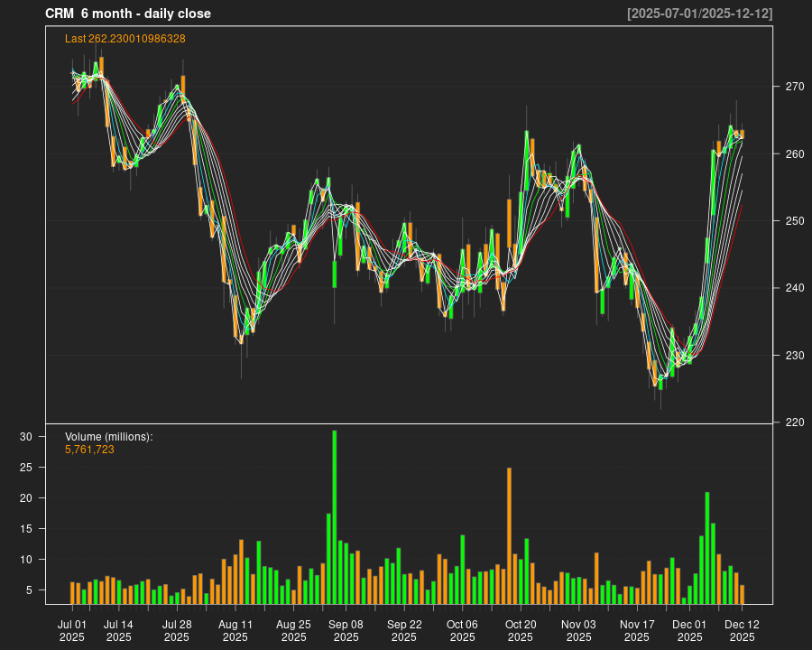
Task: Select the Aug 11 2025 date label
Action: coord(235,630)
